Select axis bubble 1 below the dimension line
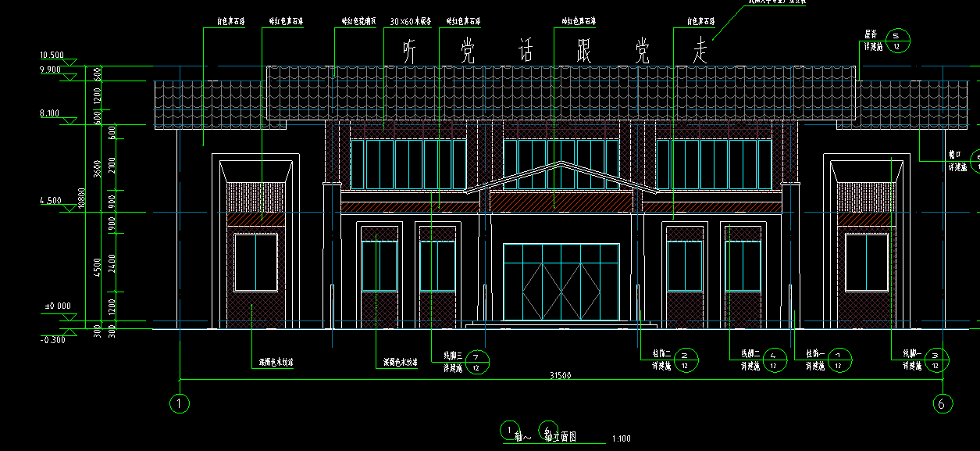This screenshot has width=980, height=451. point(180,403)
